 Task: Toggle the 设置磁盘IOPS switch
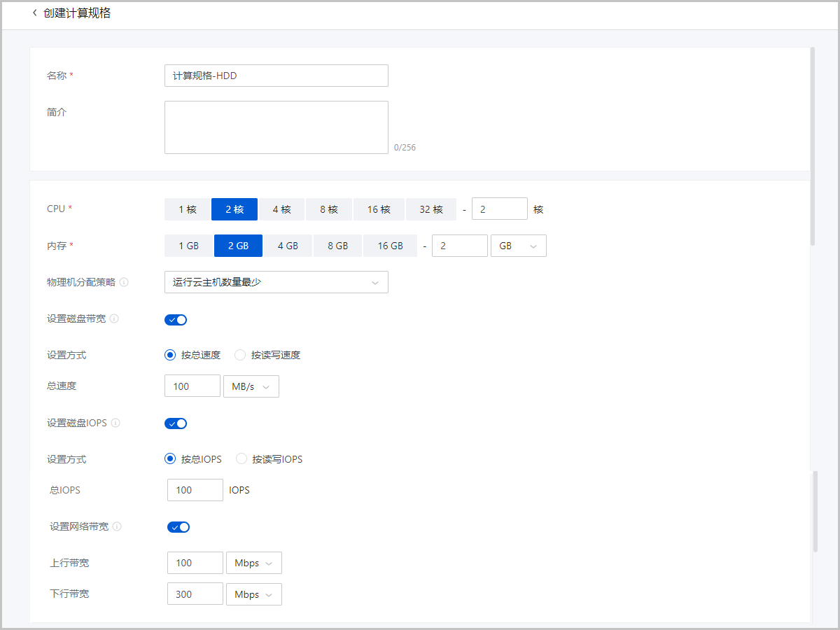176,423
